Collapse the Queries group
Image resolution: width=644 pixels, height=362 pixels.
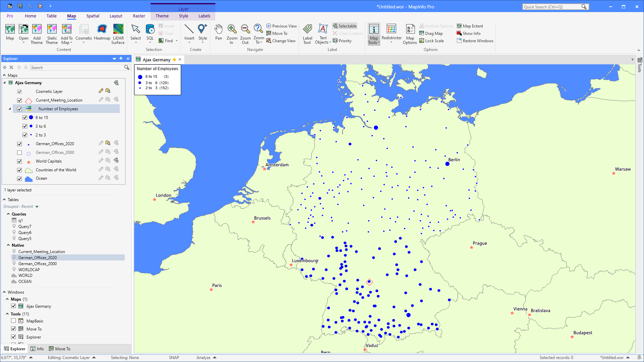(8, 214)
